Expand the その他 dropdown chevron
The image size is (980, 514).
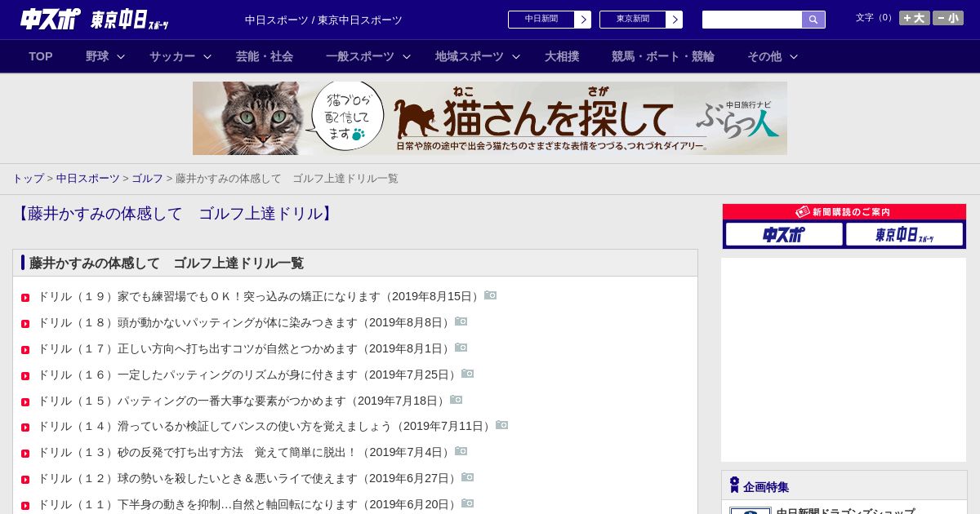[794, 56]
